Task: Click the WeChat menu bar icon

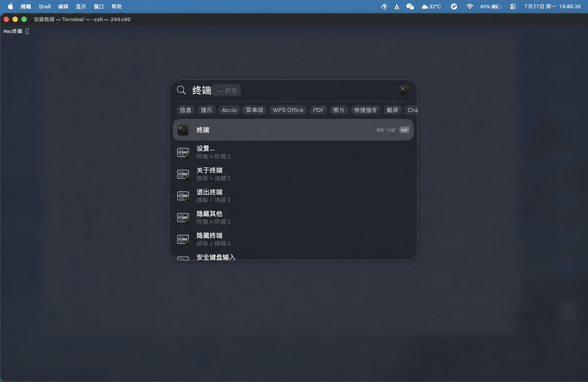Action: click(410, 6)
